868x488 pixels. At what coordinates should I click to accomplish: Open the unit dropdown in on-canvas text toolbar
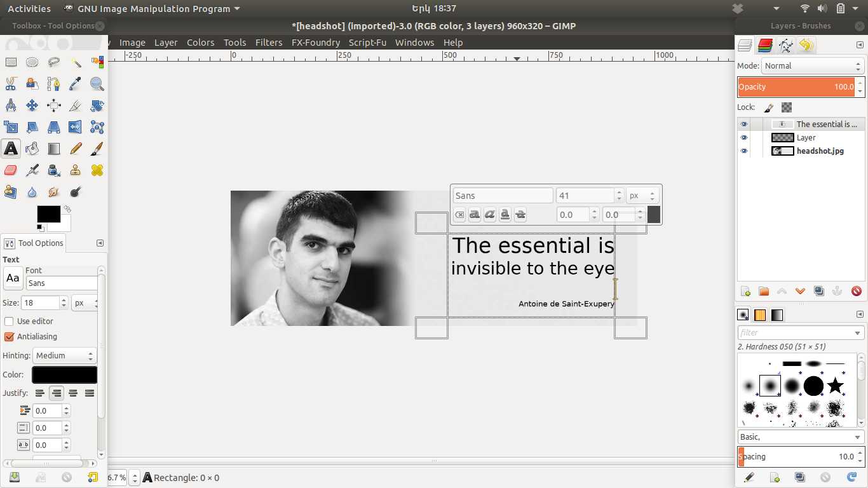click(x=641, y=196)
